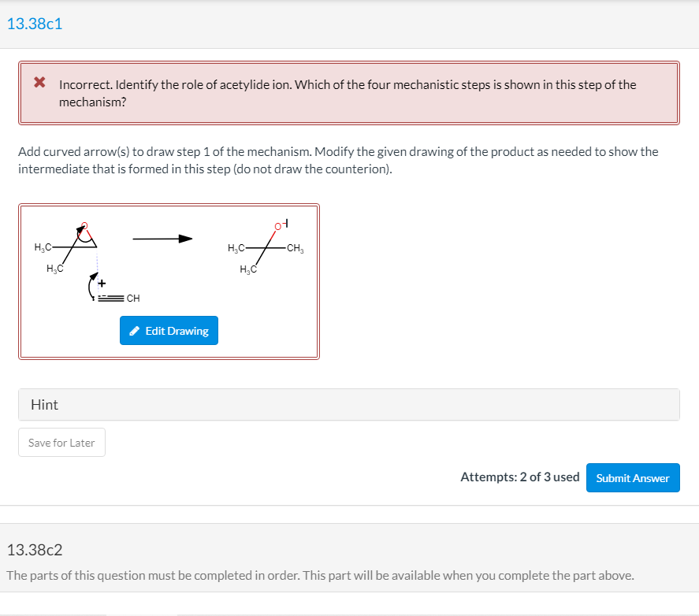Click the curved arrow near the acetylide ion

[89, 286]
